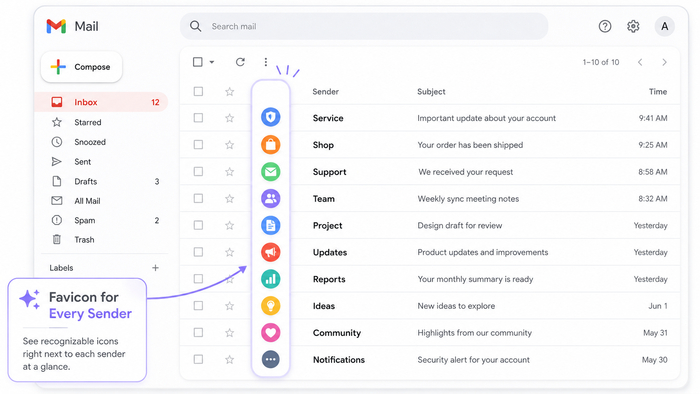
Task: Click the Support sender envelope icon
Action: [x=271, y=172]
